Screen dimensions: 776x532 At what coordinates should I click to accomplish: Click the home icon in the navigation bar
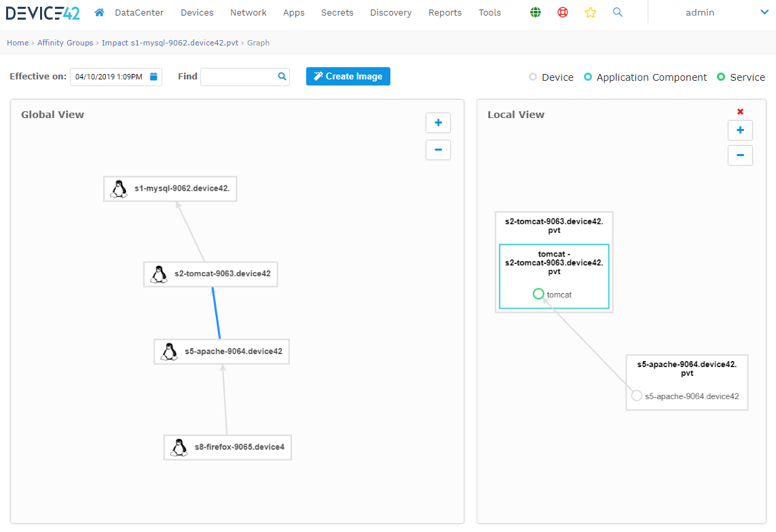99,12
